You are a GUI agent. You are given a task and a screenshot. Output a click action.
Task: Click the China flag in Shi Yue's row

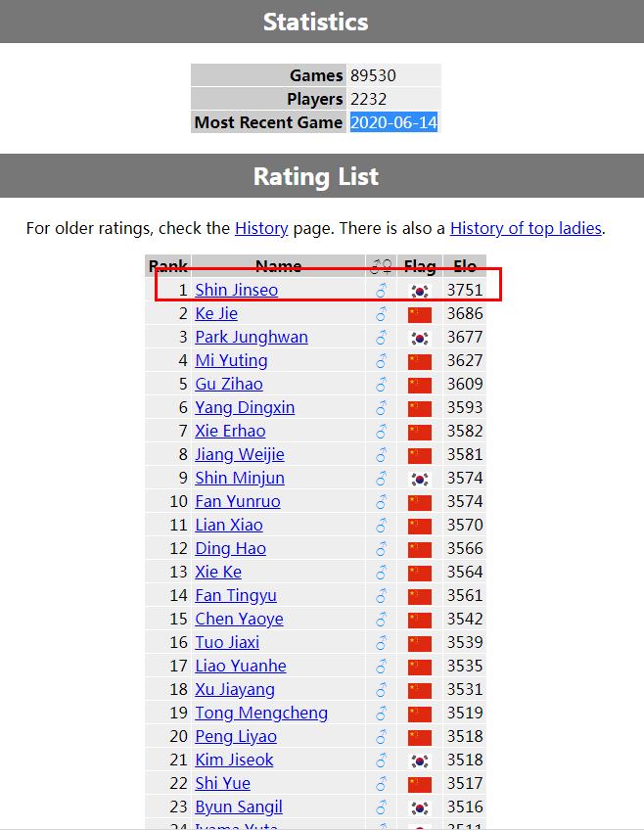[x=420, y=784]
